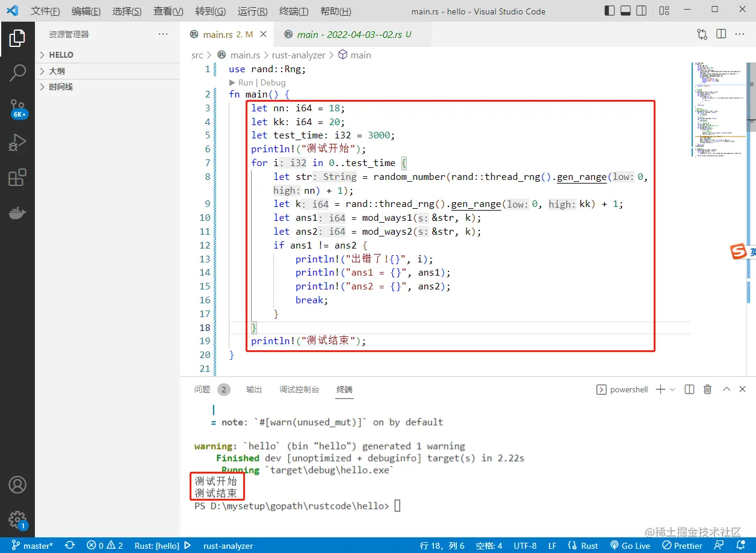Switch to the 调试控制台 panel tab
756x553 pixels.
click(x=299, y=389)
